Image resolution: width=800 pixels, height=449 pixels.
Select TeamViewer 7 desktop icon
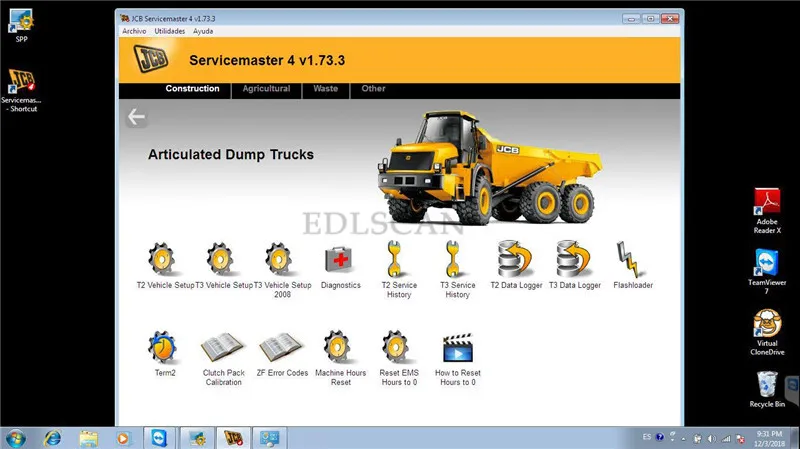pos(767,271)
